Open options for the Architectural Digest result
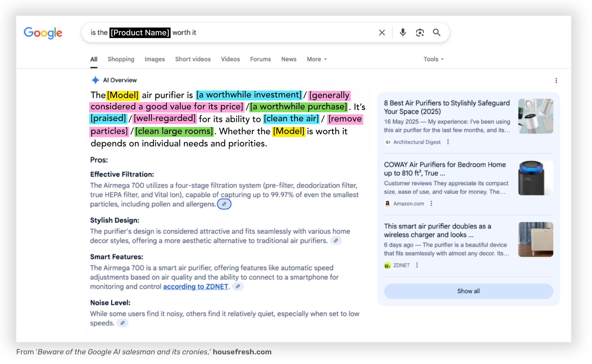Viewport: 592px width, 364px height. coord(448,142)
